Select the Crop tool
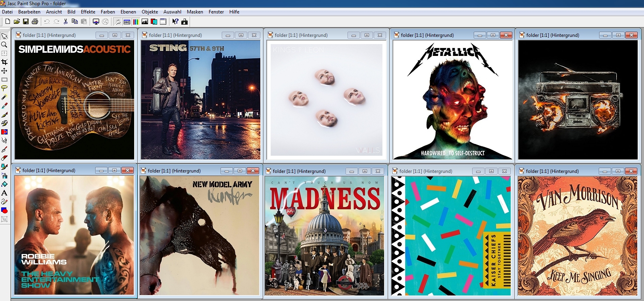 click(4, 62)
